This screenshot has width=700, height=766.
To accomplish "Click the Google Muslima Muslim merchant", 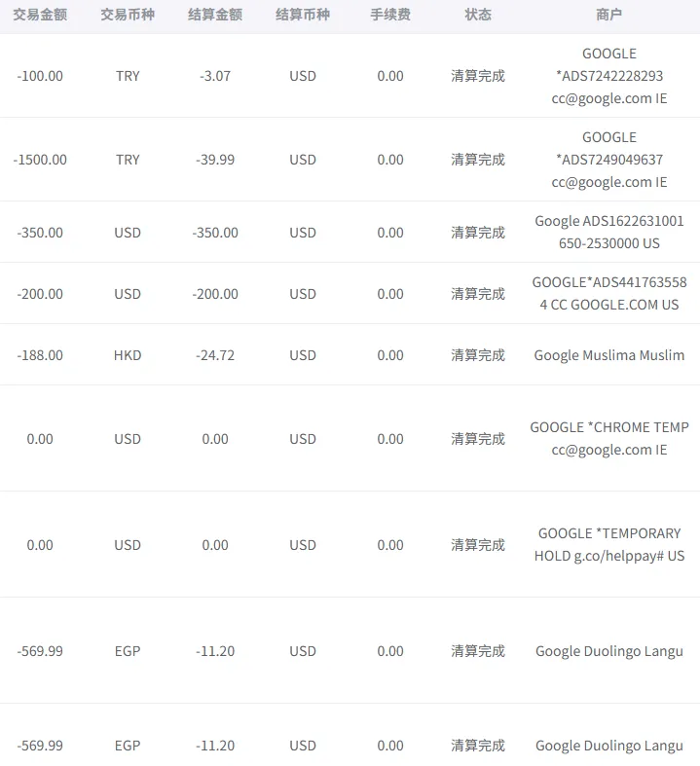I will pos(608,355).
